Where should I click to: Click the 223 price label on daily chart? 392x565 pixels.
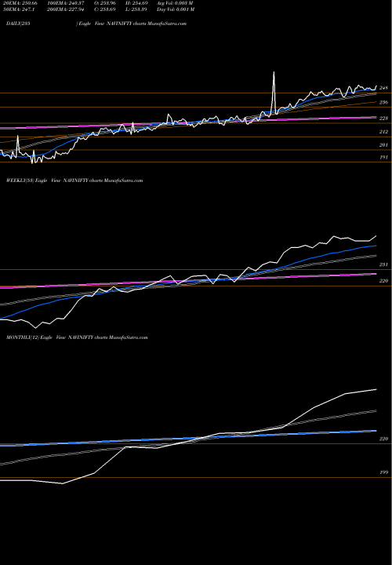click(x=383, y=118)
